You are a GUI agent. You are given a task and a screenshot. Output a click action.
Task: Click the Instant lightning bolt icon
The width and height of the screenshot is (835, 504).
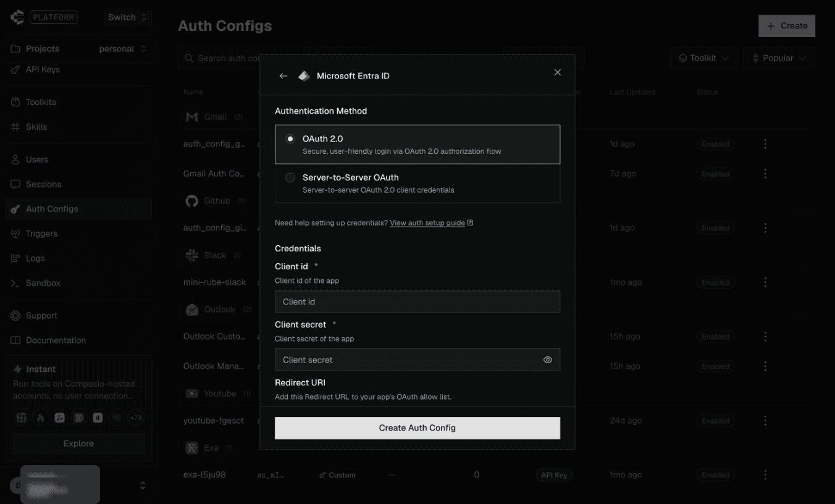[18, 369]
